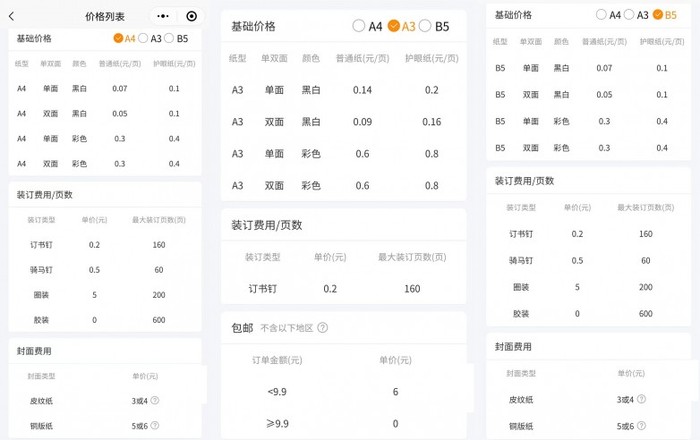Open the three-dot more menu
This screenshot has width=700, height=440.
click(163, 16)
